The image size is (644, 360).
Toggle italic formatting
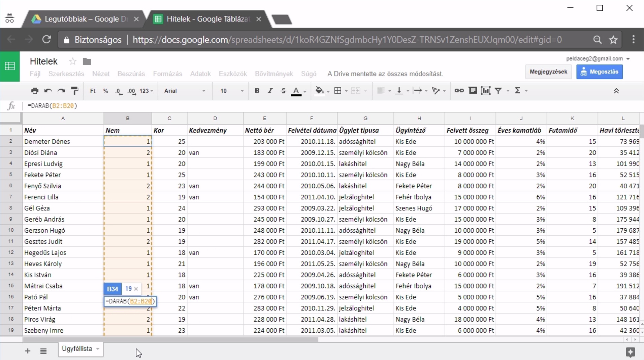pyautogui.click(x=270, y=91)
